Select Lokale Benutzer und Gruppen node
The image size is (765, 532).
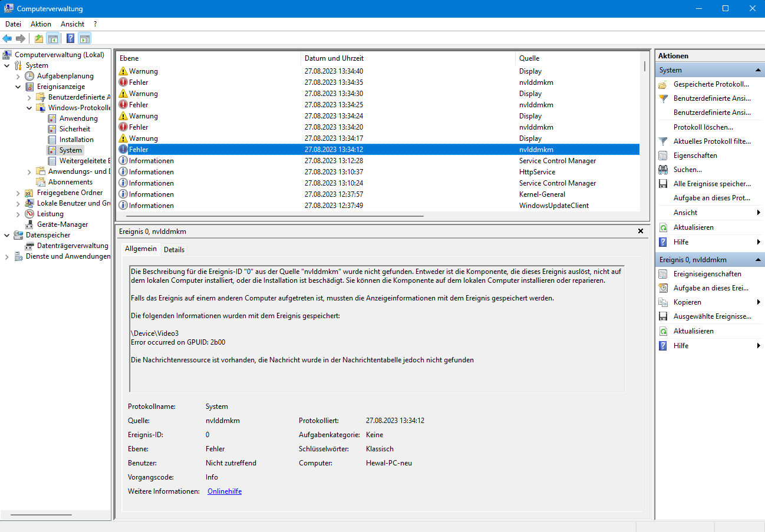pyautogui.click(x=74, y=203)
